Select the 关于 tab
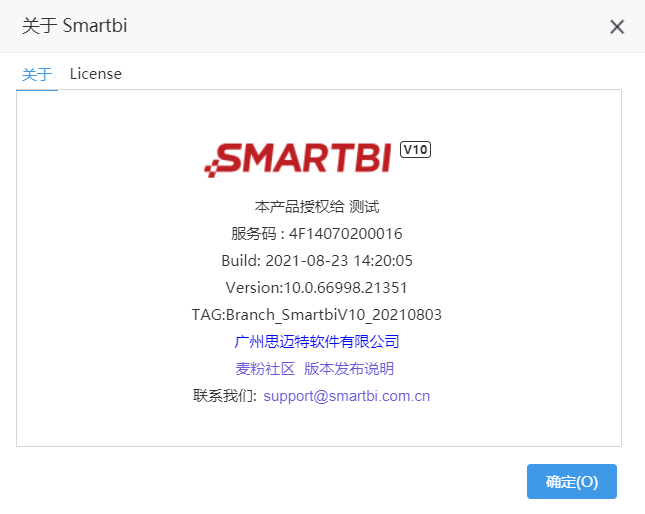645x514 pixels. (x=37, y=74)
